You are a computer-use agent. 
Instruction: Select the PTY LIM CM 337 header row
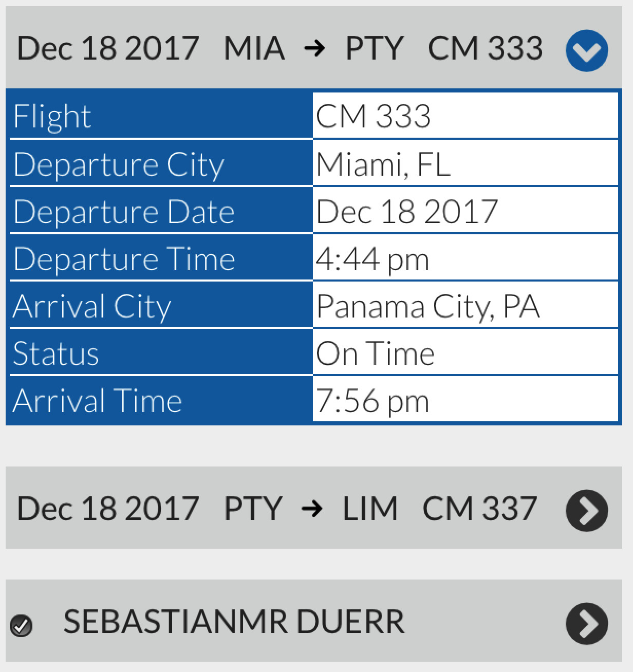pyautogui.click(x=314, y=508)
